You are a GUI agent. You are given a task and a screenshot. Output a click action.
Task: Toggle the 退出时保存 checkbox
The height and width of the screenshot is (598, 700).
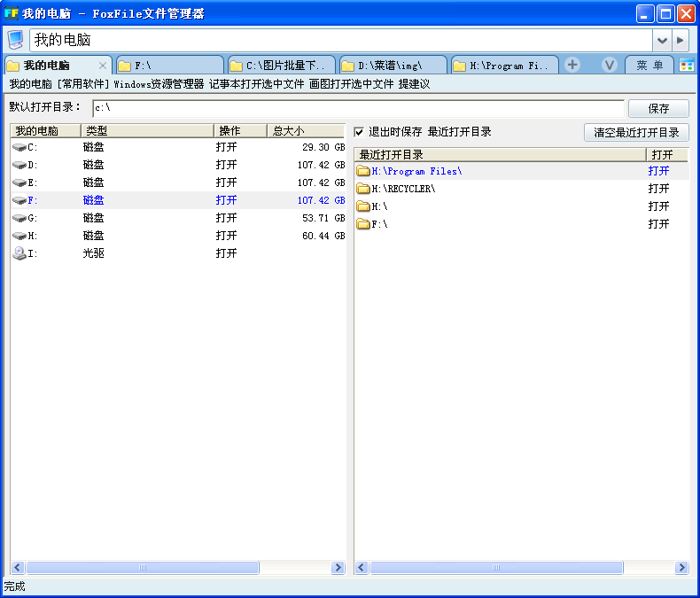(359, 132)
